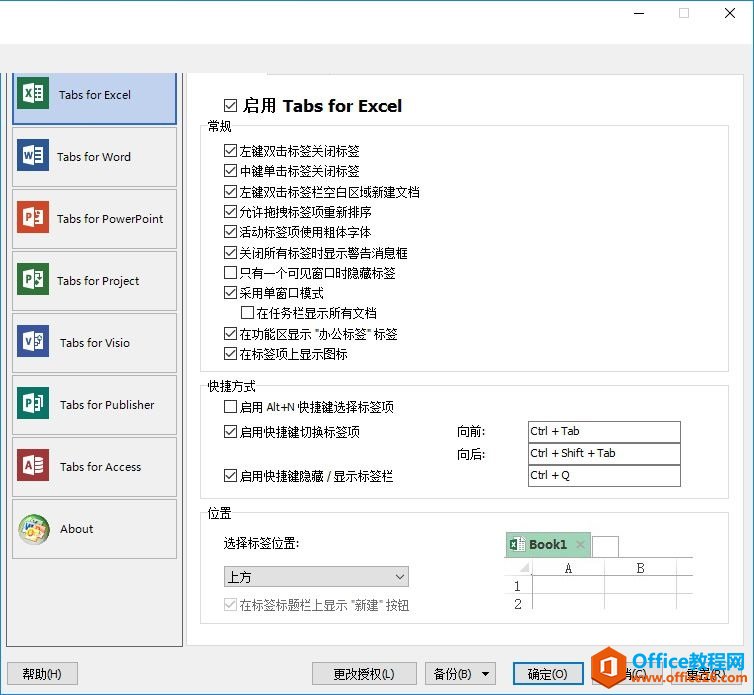Select the Excel icon in the sidebar
The height and width of the screenshot is (695, 754).
tap(33, 93)
